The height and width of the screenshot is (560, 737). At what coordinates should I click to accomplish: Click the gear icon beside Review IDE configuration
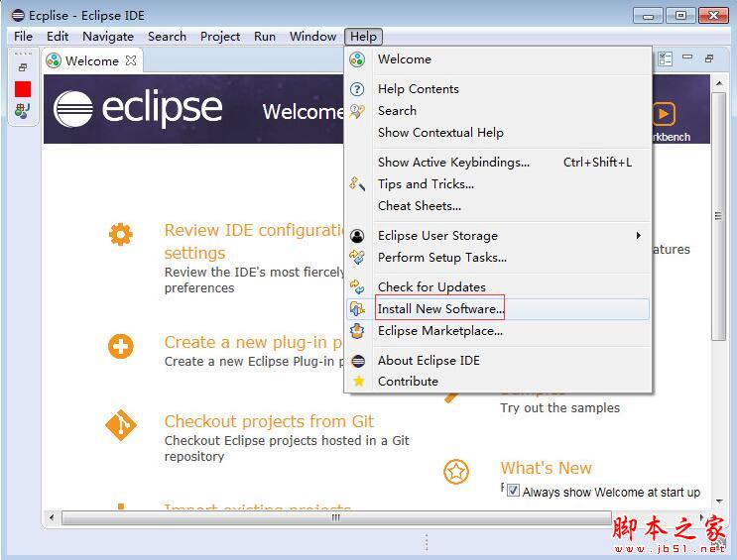(x=121, y=234)
